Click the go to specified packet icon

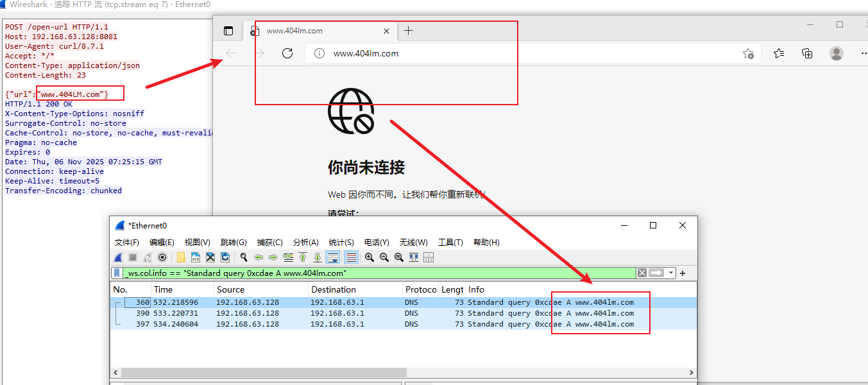click(288, 257)
